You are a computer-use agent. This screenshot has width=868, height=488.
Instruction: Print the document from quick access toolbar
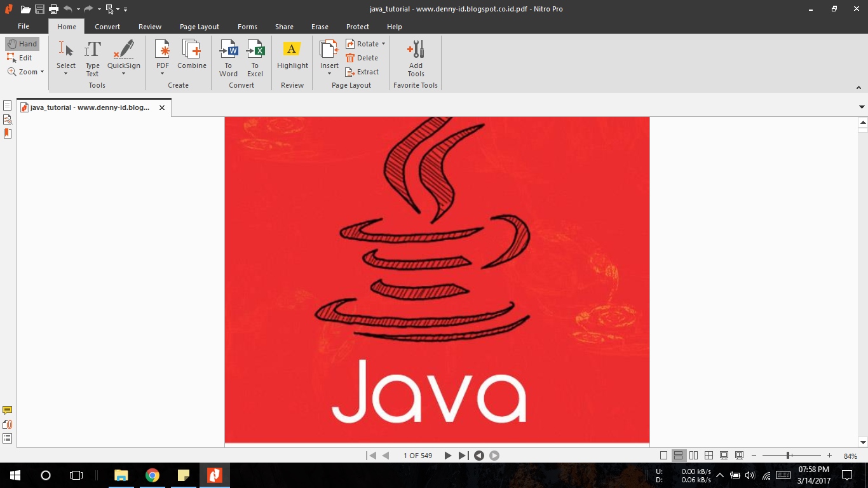click(x=53, y=9)
